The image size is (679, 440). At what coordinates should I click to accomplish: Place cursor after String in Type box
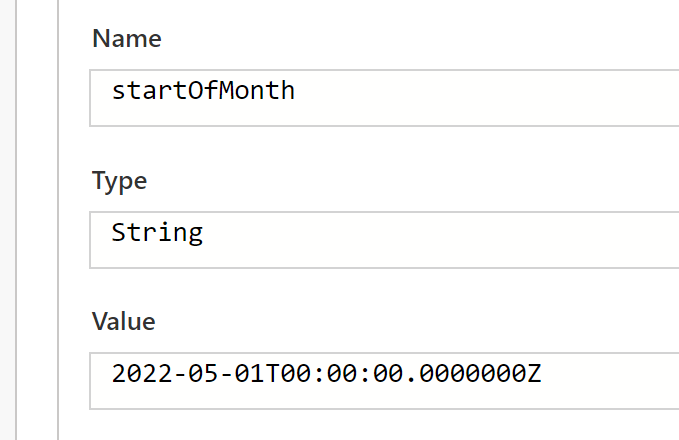pos(205,233)
